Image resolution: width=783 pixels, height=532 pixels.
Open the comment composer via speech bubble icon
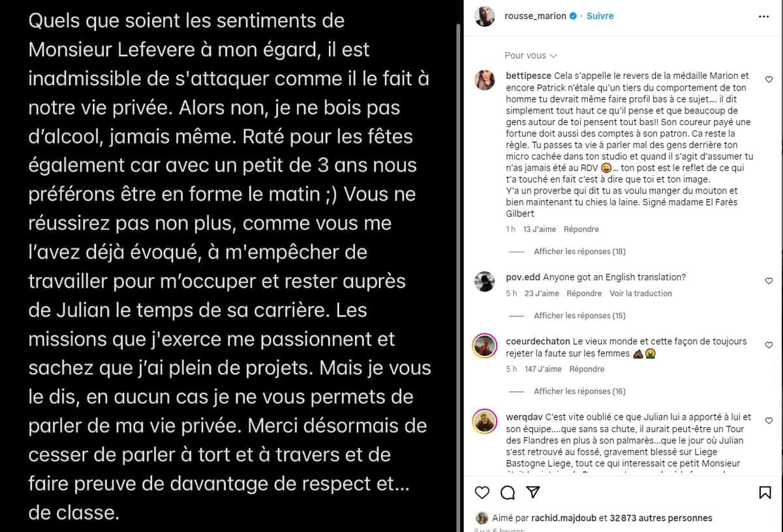pyautogui.click(x=508, y=493)
